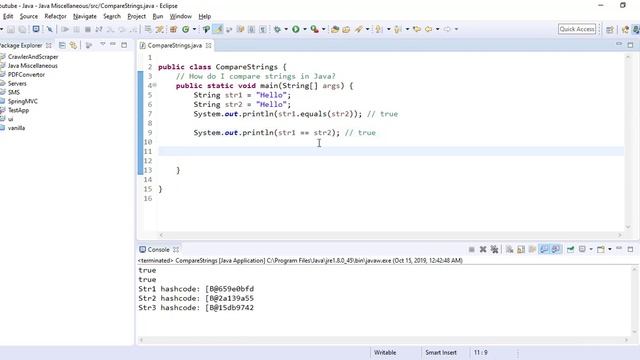This screenshot has height=360, width=640.
Task: Click the Run Last Tool (external tools) icon
Action: pos(314,29)
